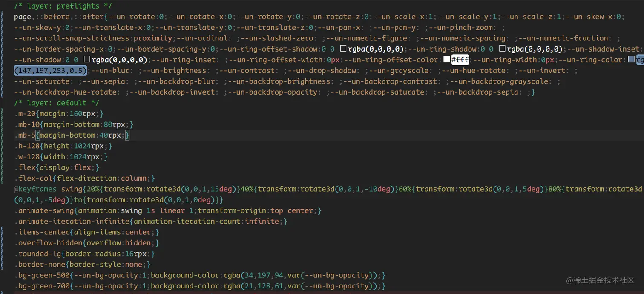Click '--un-skew-y' variable
This screenshot has width=644, height=294.
37,27
